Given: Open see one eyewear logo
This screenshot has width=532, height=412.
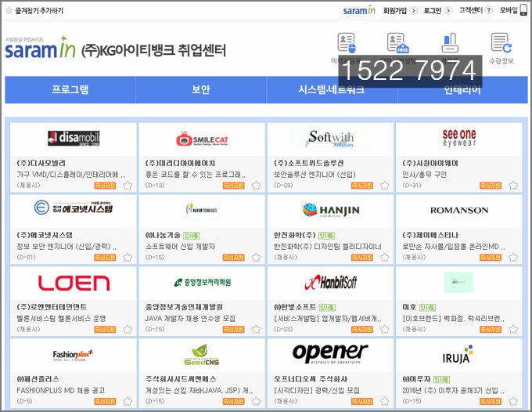Looking at the screenshot, I should (459, 138).
